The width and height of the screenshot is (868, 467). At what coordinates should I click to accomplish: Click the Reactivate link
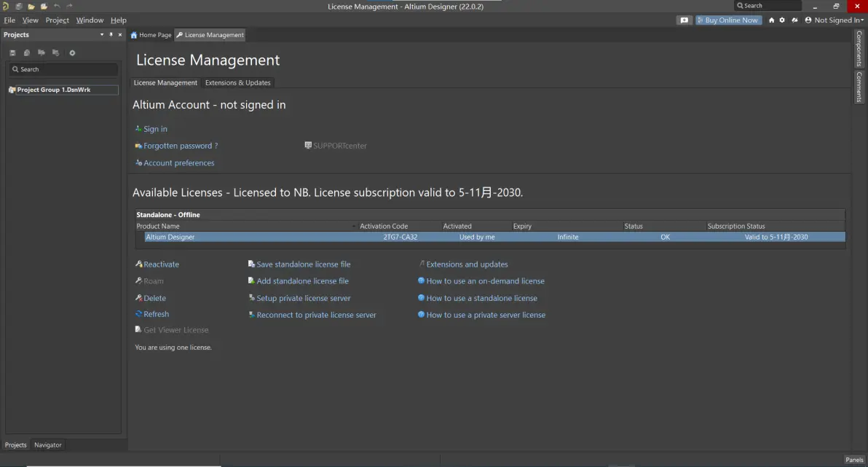[x=161, y=264]
